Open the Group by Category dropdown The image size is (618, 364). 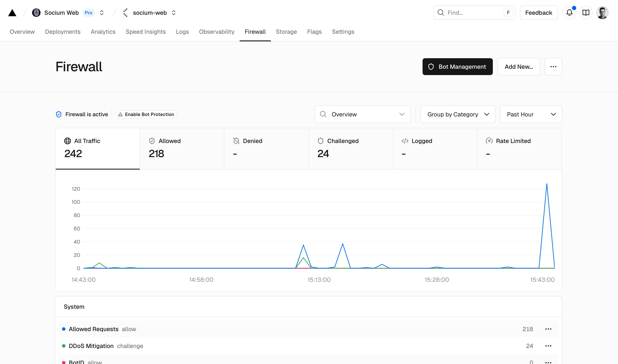[458, 114]
